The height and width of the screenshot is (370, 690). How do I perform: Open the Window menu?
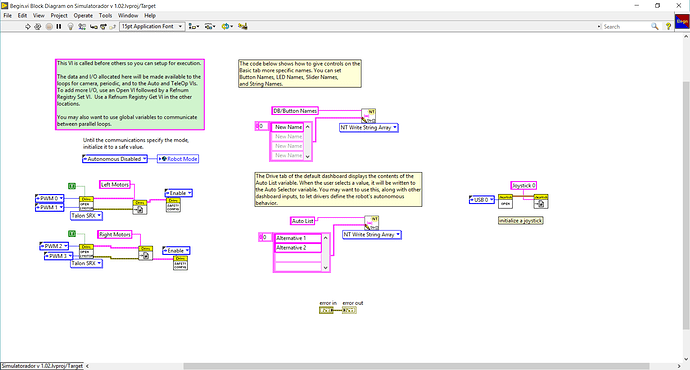pos(128,15)
